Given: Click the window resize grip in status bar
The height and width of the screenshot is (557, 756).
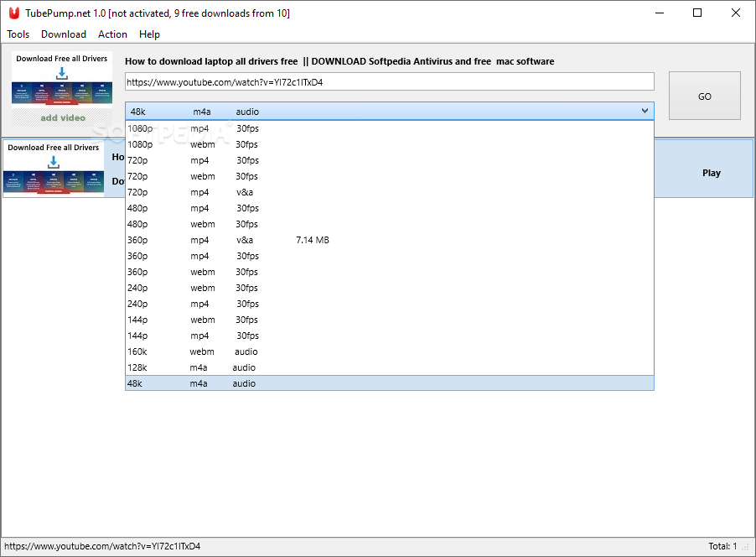Looking at the screenshot, I should click(746, 547).
